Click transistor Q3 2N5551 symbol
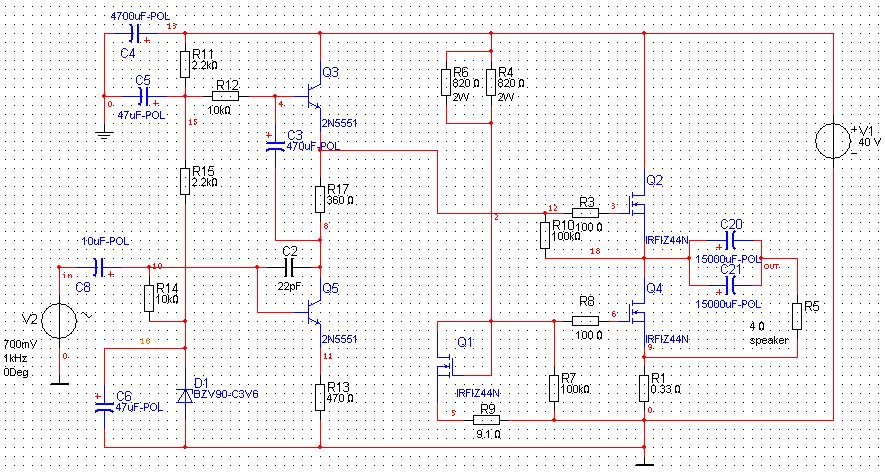 (313, 95)
